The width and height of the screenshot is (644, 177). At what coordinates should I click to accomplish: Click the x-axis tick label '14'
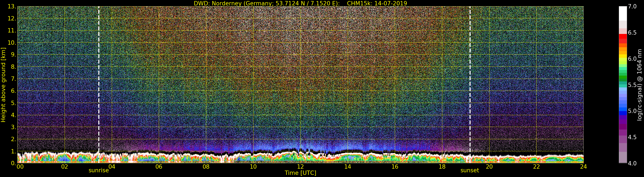click(347, 167)
